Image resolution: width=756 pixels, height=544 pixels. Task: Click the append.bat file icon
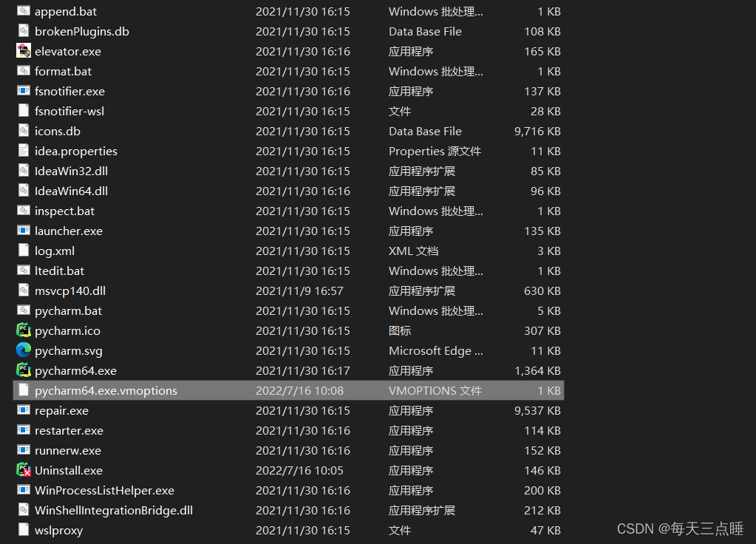[x=24, y=10]
